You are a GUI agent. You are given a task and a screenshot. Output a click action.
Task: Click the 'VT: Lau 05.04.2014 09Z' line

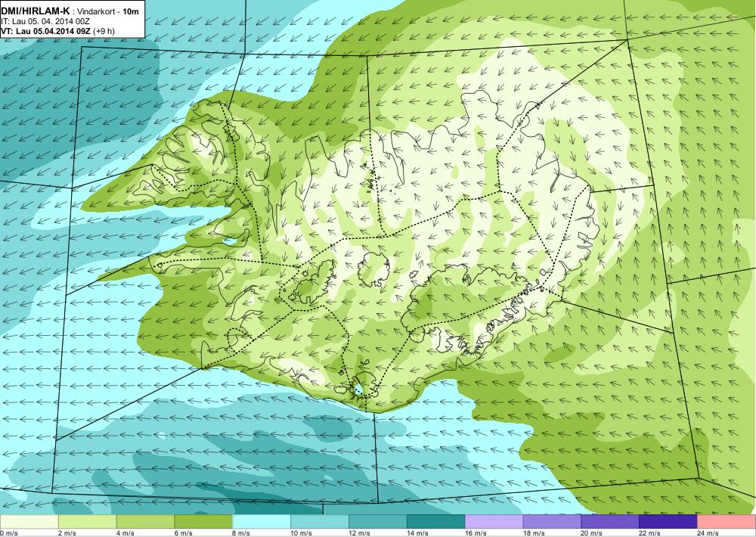click(x=45, y=31)
